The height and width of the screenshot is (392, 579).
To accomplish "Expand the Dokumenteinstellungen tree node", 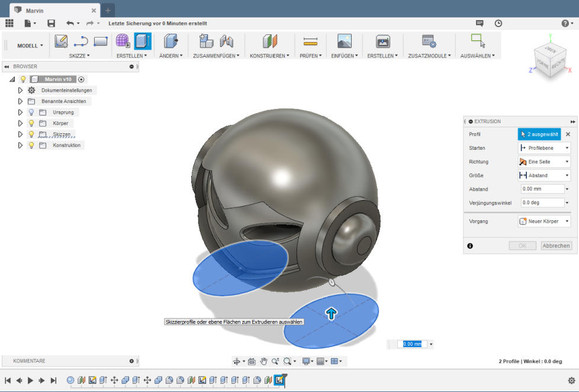I will click(x=20, y=90).
